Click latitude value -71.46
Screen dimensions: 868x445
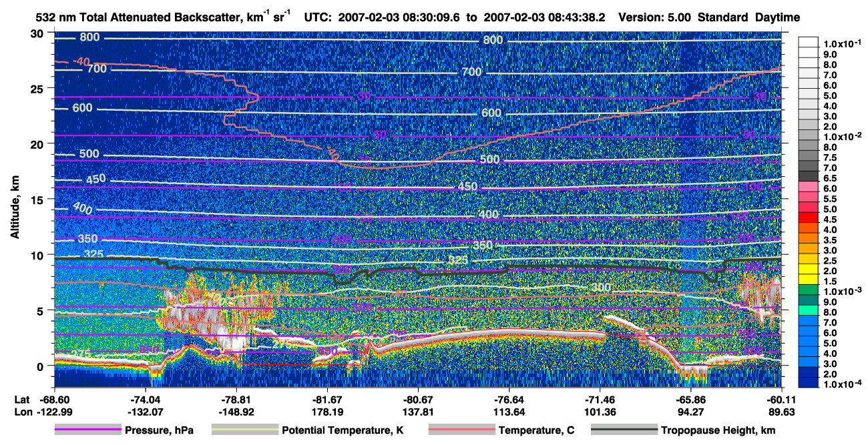click(600, 400)
